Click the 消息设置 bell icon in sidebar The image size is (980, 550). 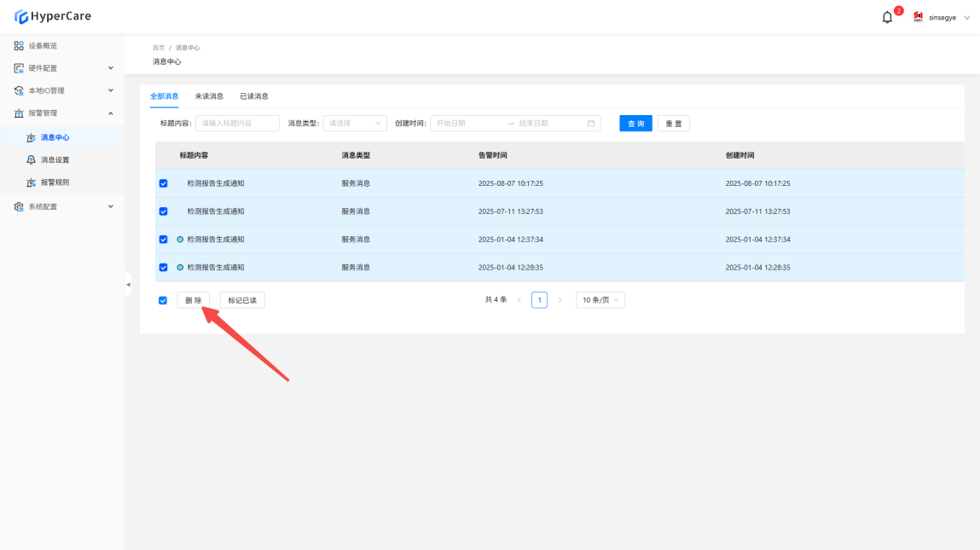(x=32, y=160)
